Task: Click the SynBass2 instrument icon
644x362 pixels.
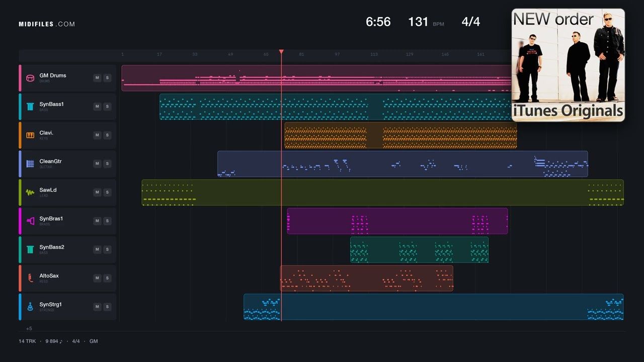Action: pos(30,250)
